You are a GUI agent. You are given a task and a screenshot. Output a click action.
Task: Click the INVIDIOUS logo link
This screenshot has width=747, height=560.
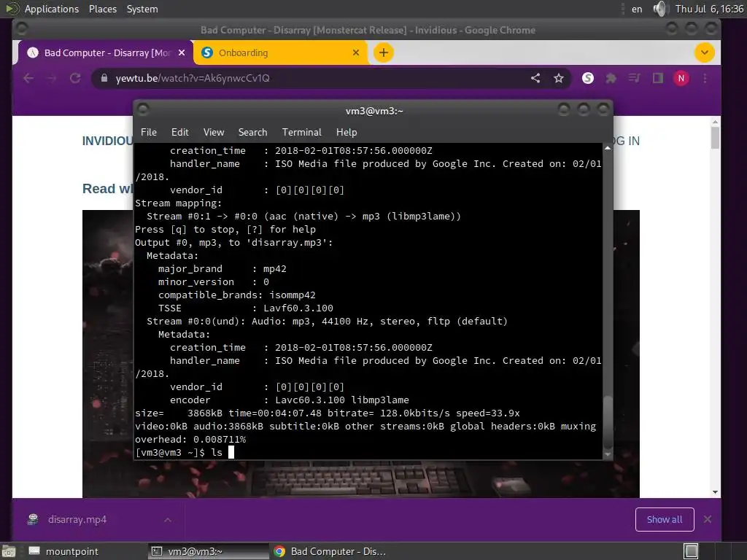pyautogui.click(x=107, y=141)
